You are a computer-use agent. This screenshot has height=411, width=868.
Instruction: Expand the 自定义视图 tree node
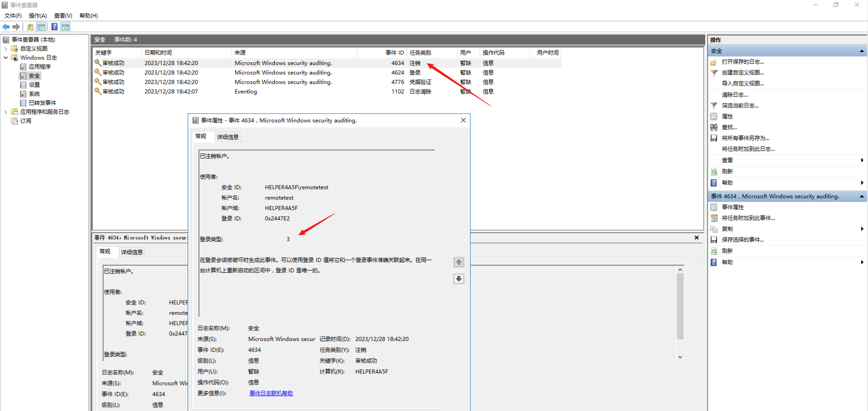tap(5, 49)
